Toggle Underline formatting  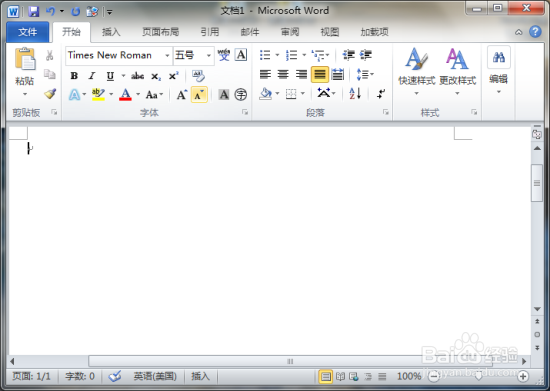pos(110,76)
